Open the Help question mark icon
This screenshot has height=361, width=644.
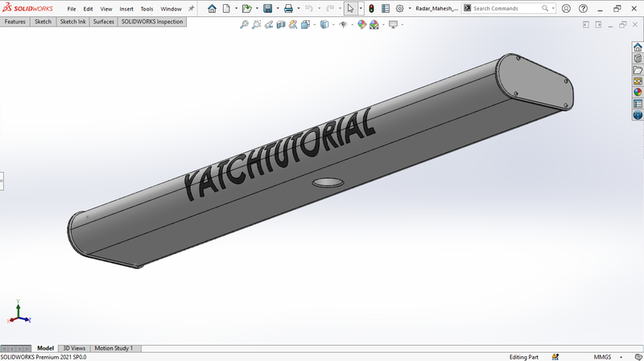583,8
